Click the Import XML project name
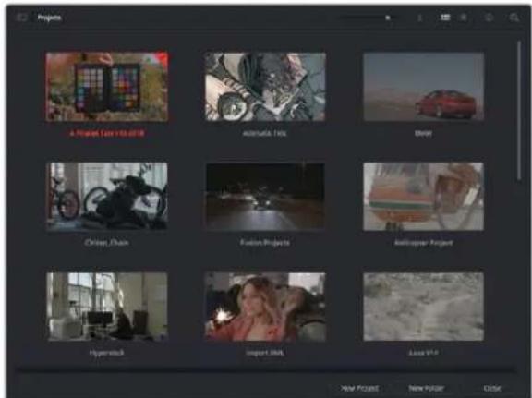 [x=265, y=353]
